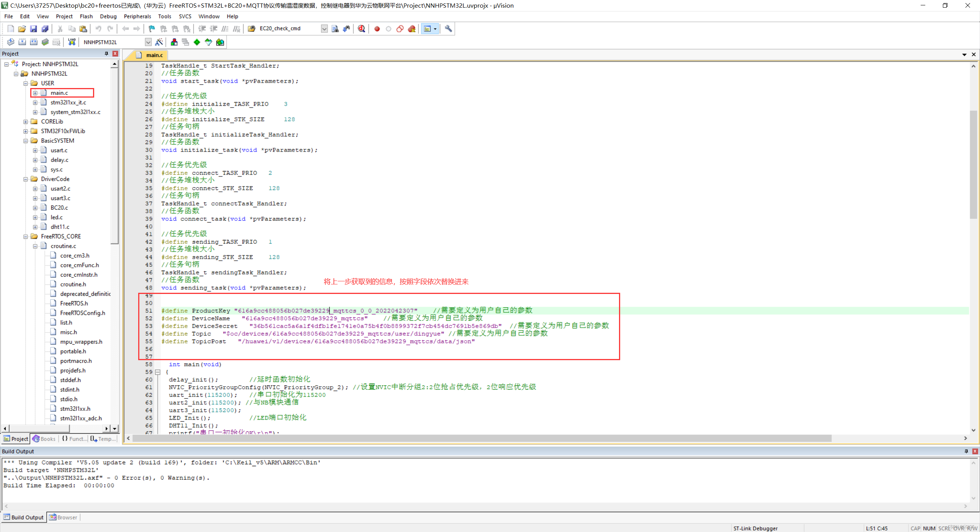The height and width of the screenshot is (532, 980).
Task: Click the editor vertical scrollbar thumb
Action: coord(973,165)
